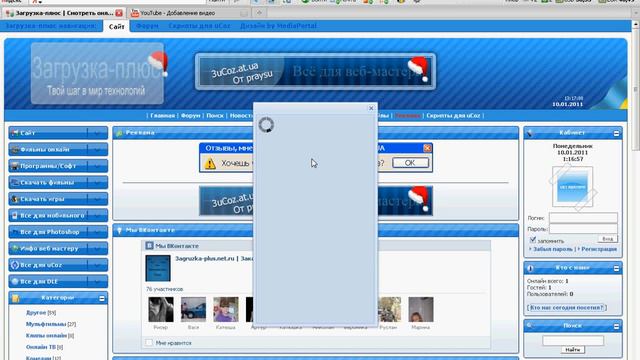Expand Фильмы онлайн dropdown arrow
The image size is (640, 360).
click(x=97, y=149)
